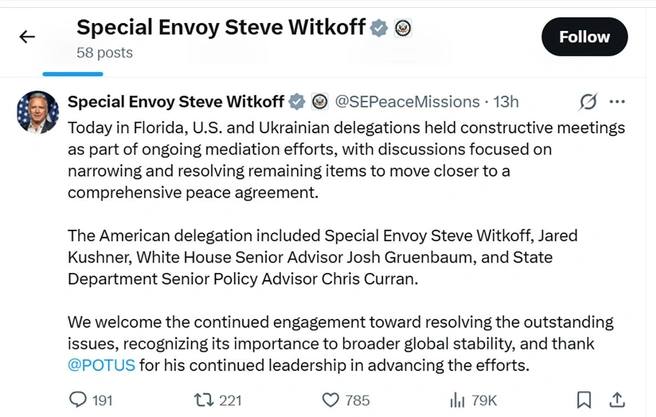The height and width of the screenshot is (417, 656).
Task: Like the tweet with 785 likes
Action: coord(332,400)
